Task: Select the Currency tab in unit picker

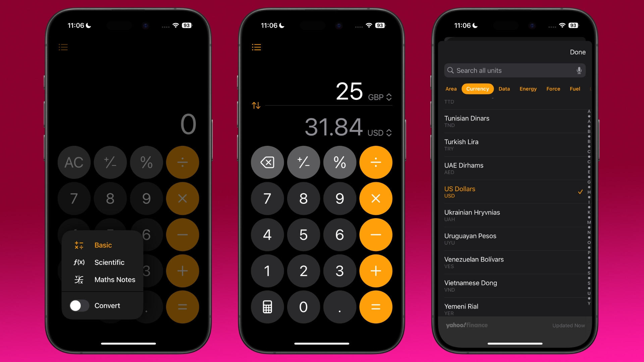Action: (478, 88)
